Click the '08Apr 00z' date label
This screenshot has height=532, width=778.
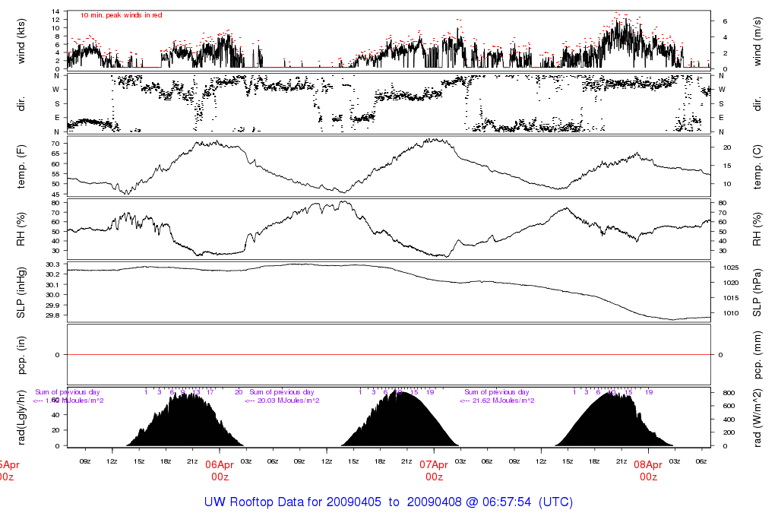648,470
